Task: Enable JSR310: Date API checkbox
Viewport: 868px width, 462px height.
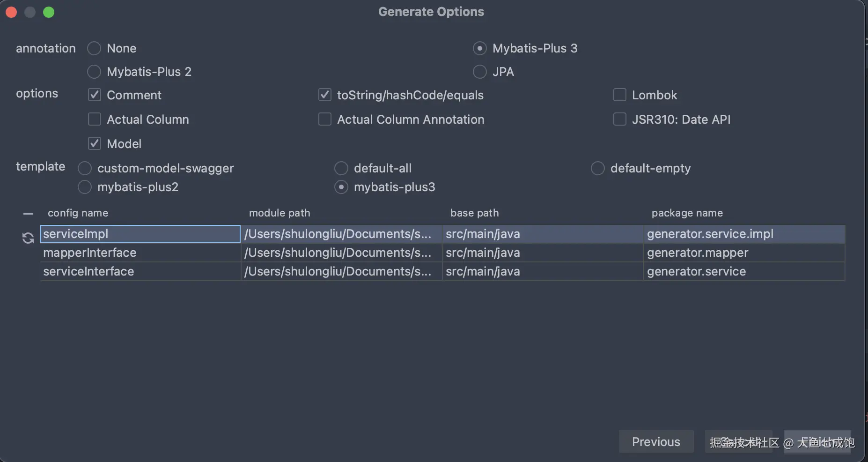Action: pyautogui.click(x=619, y=119)
